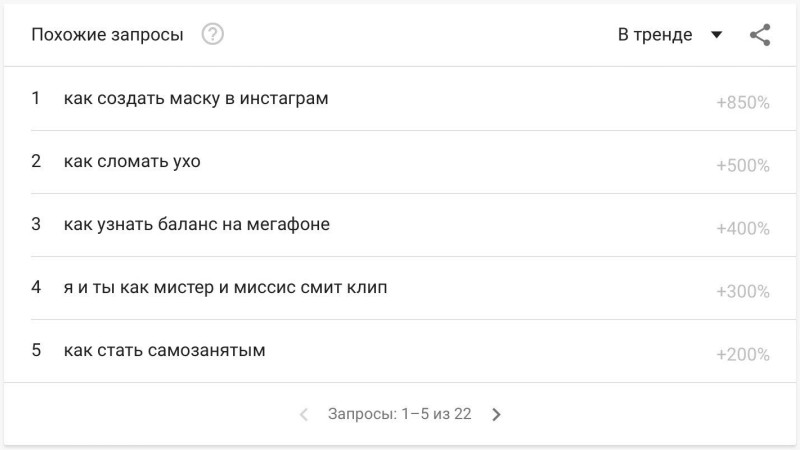Open the 'В тренде' dropdown
Viewport: 800px width, 450px height.
pos(670,35)
